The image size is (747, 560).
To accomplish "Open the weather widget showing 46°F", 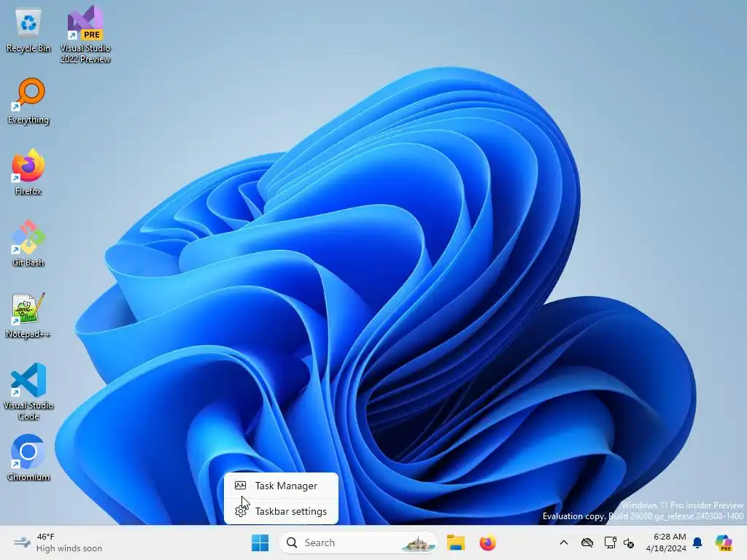I will click(x=57, y=542).
